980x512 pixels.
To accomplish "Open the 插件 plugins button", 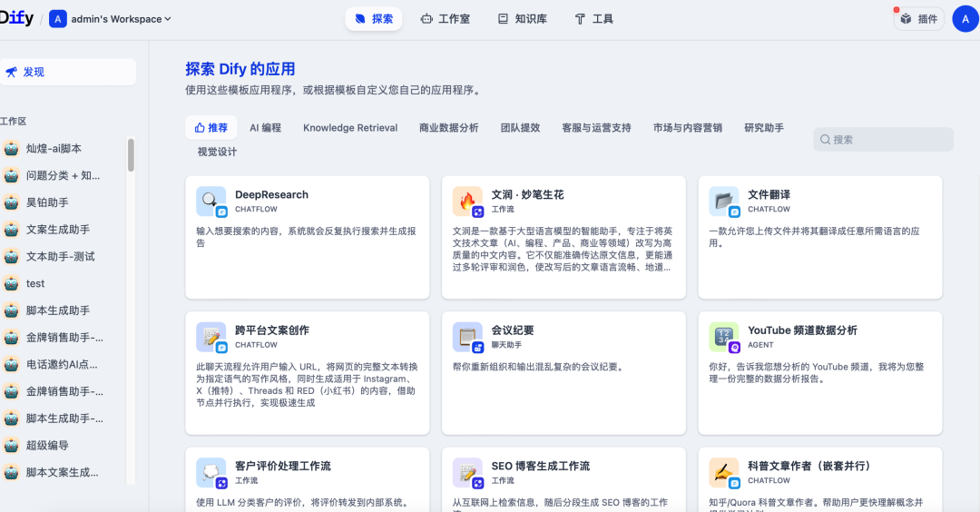I will coord(918,19).
